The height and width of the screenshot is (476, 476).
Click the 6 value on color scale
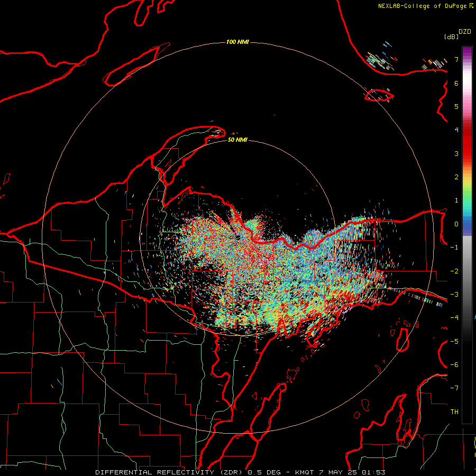tap(456, 83)
